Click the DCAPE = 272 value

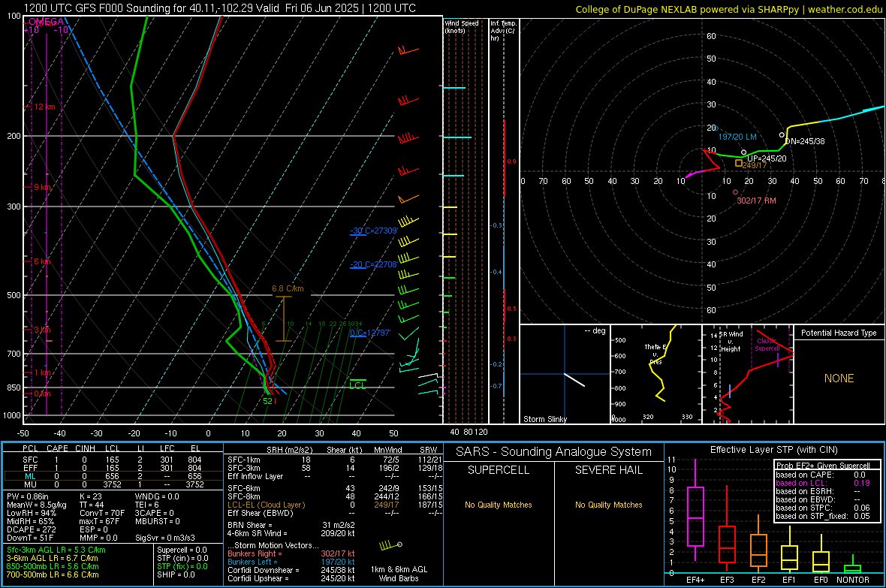coord(31,529)
